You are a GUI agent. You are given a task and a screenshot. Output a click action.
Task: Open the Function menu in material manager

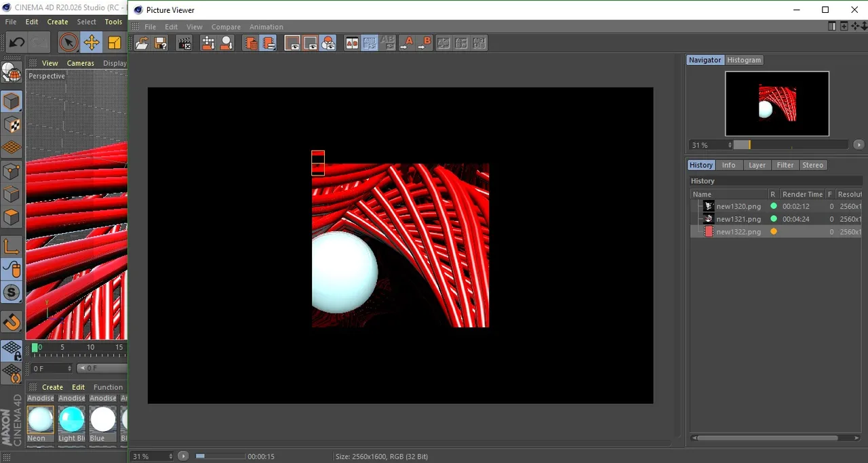point(108,387)
